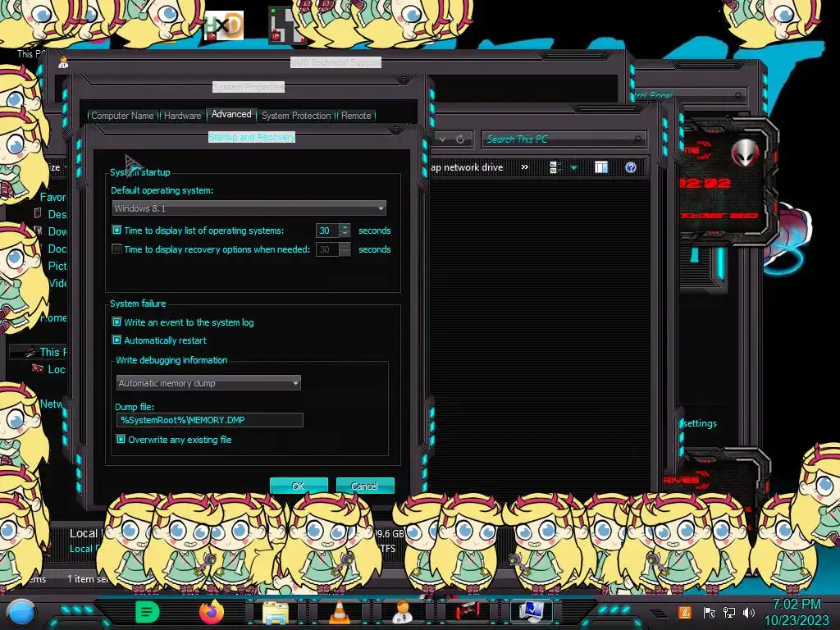Refresh the This PC Explorer window

coord(460,139)
